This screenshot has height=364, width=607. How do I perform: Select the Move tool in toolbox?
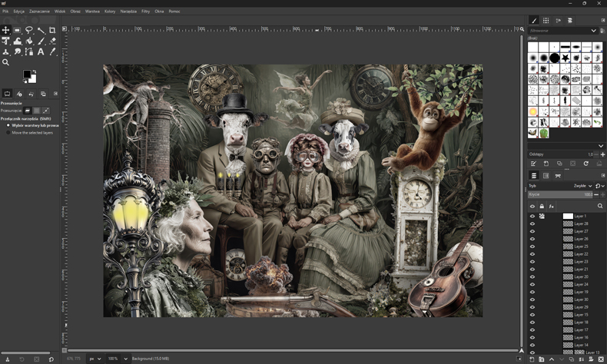point(6,30)
